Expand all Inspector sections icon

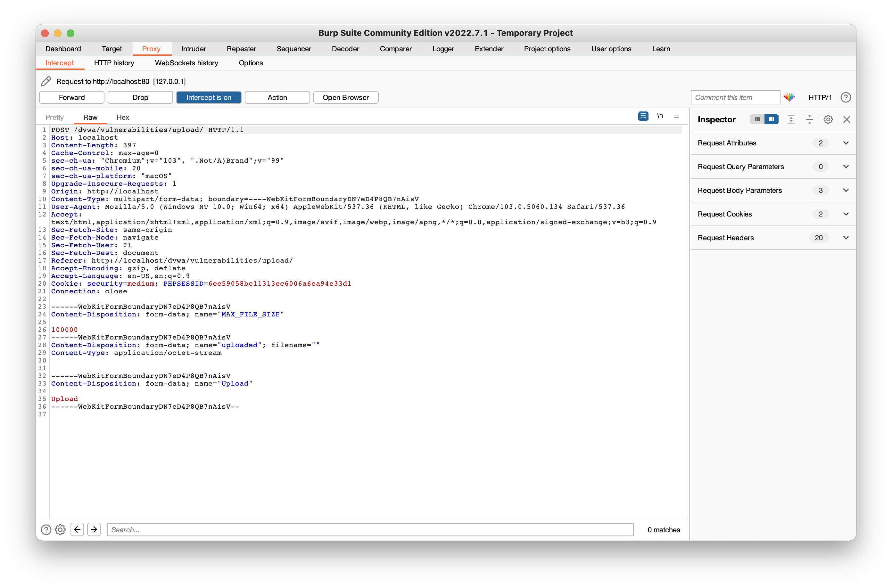791,119
